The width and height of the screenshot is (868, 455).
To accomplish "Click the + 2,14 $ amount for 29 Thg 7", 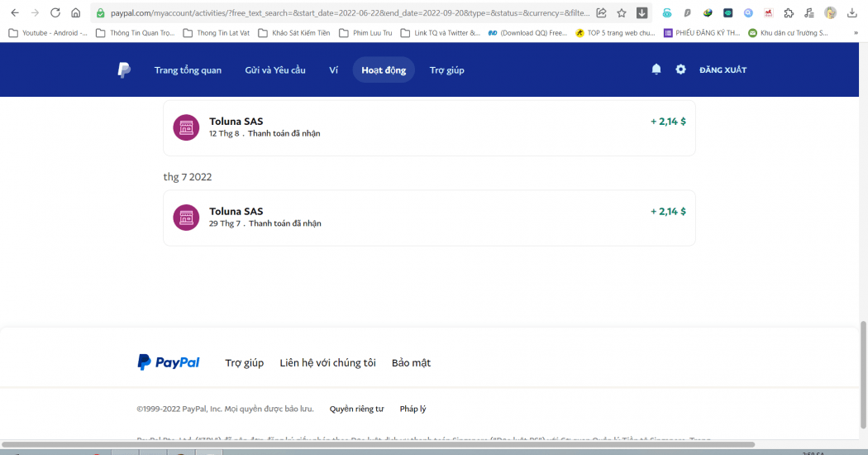I will pos(668,211).
